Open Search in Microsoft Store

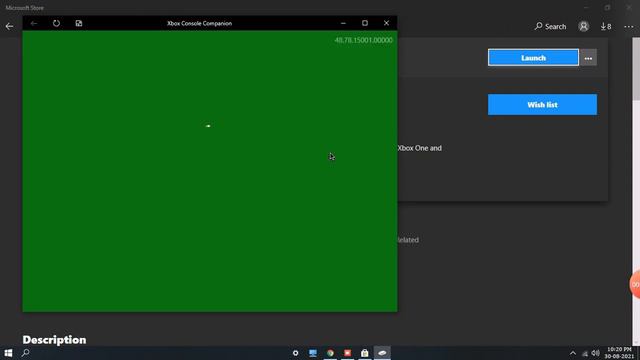(x=550, y=27)
